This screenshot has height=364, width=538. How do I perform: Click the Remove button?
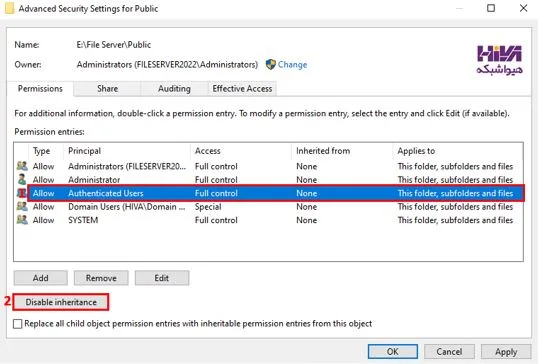coord(101,278)
